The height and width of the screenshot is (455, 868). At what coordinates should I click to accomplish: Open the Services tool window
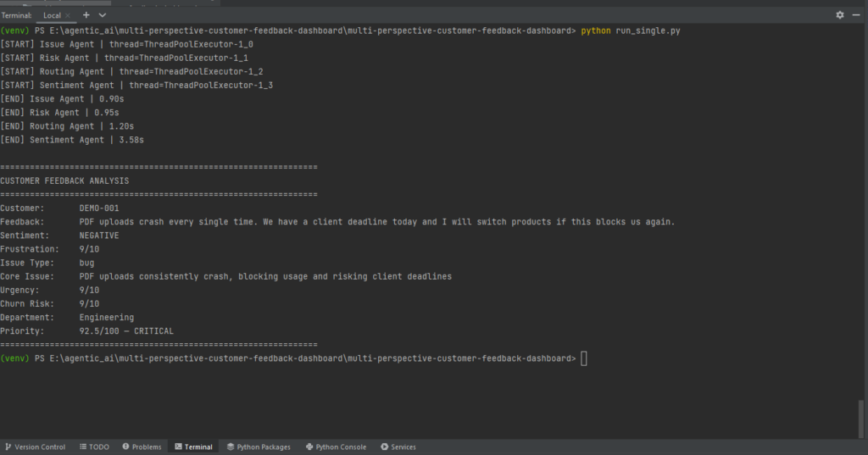pos(398,447)
